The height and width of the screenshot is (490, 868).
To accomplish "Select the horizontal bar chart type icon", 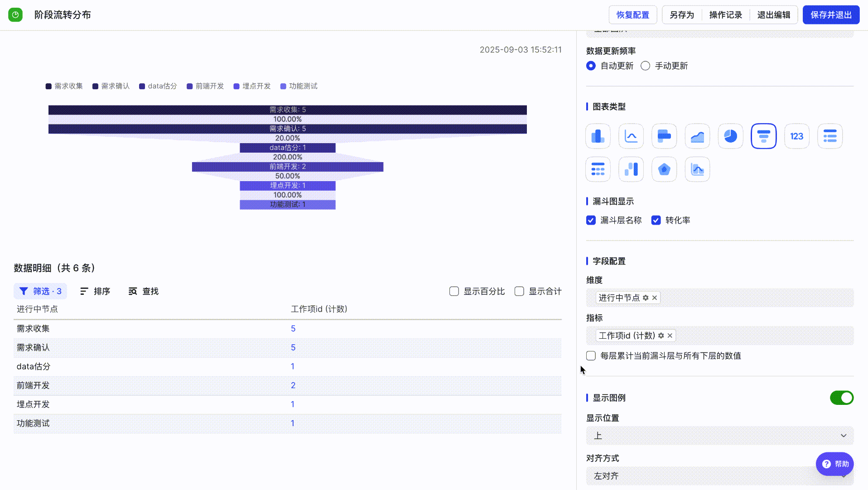I will point(664,136).
